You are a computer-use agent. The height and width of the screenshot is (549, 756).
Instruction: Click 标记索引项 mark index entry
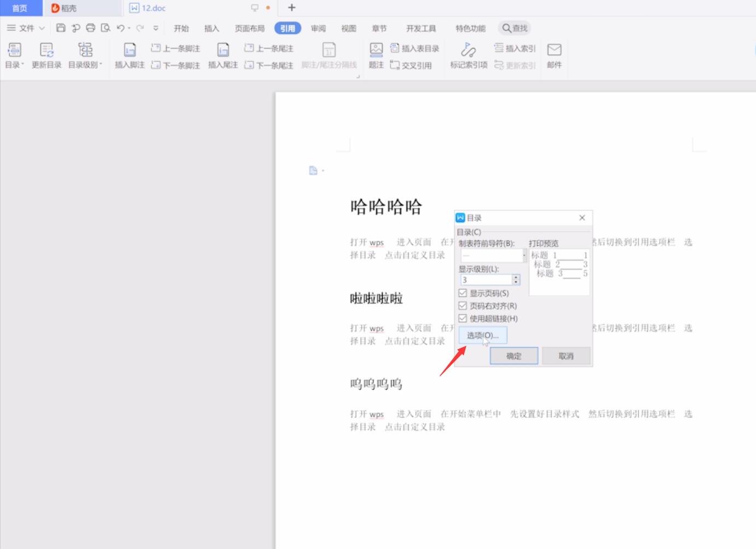(469, 55)
